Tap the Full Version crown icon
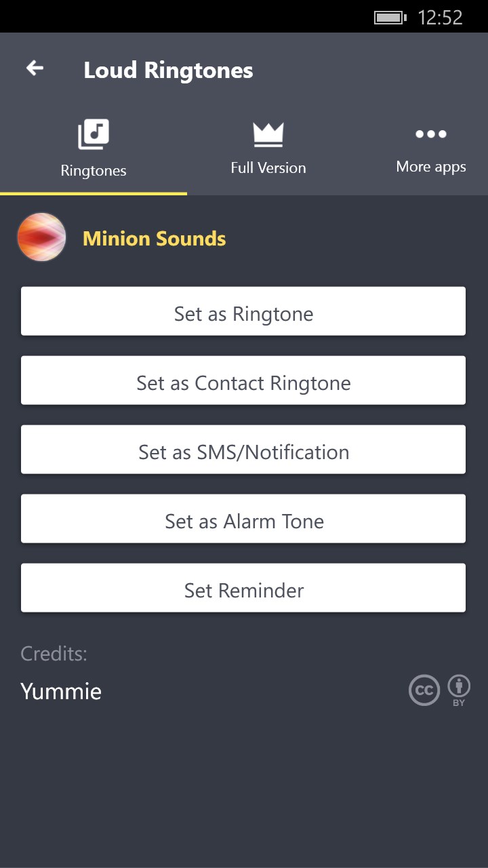The width and height of the screenshot is (488, 868). [x=268, y=134]
